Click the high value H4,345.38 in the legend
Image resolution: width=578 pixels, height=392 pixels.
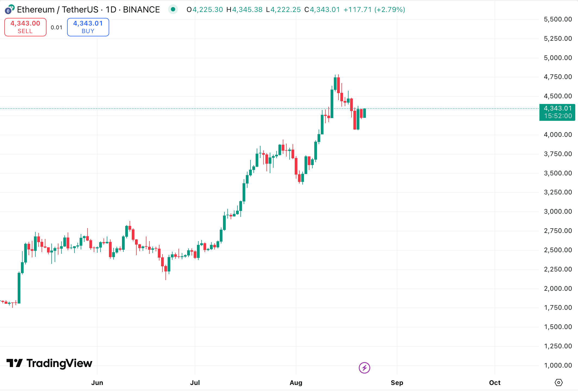tap(244, 10)
